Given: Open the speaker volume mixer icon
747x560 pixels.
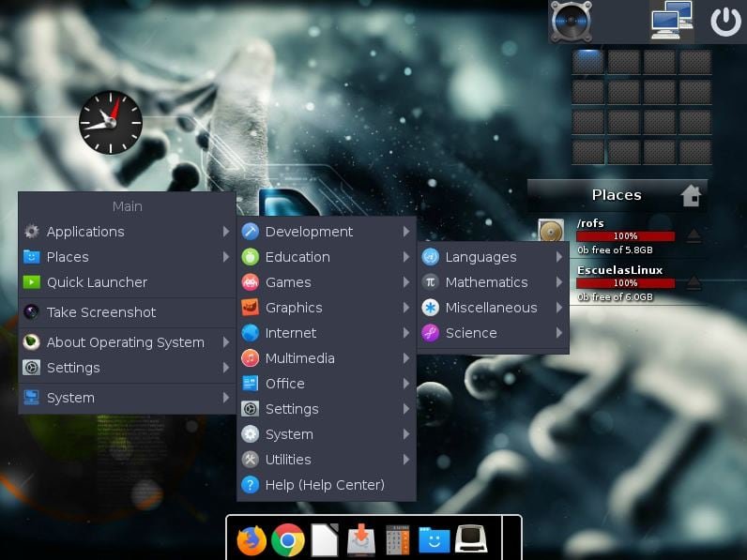Looking at the screenshot, I should point(572,22).
